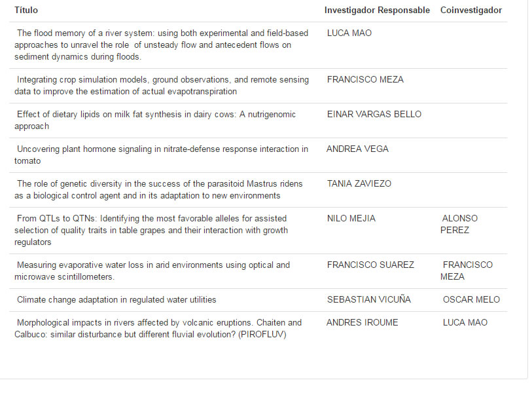Click the Investigador Responsable column header

point(377,10)
